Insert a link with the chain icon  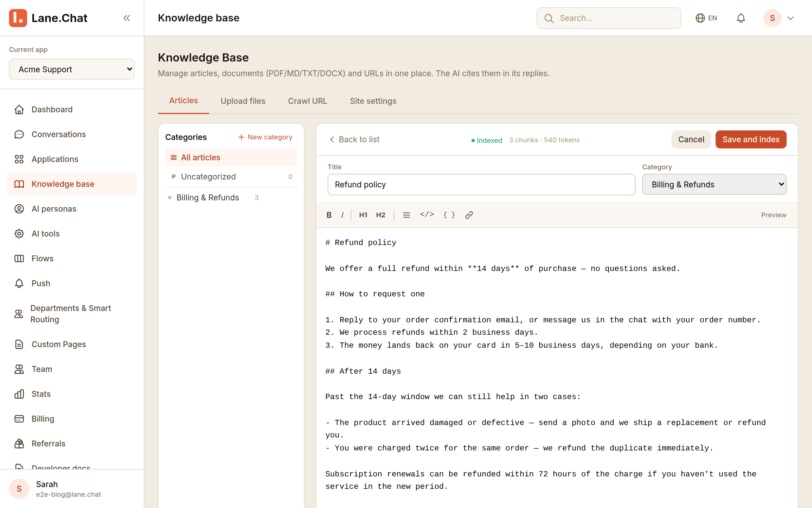(x=469, y=215)
